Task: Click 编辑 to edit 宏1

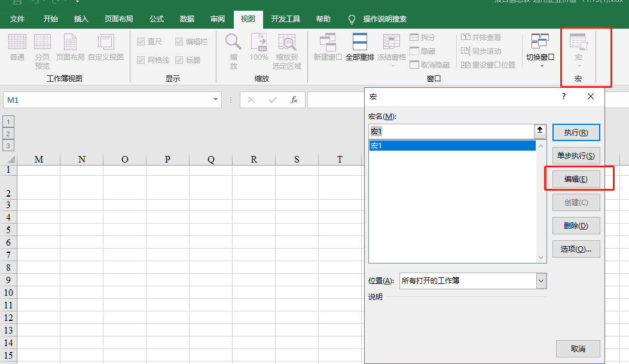Action: click(x=576, y=179)
